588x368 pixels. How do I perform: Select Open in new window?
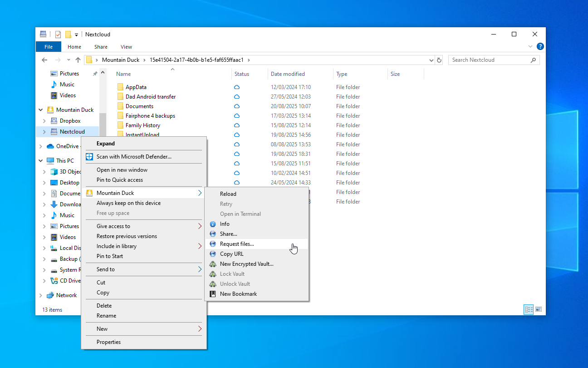click(x=144, y=170)
